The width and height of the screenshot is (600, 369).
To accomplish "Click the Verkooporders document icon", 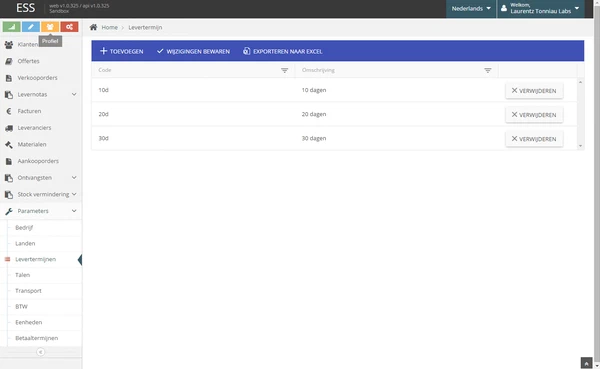I will click(x=9, y=78).
